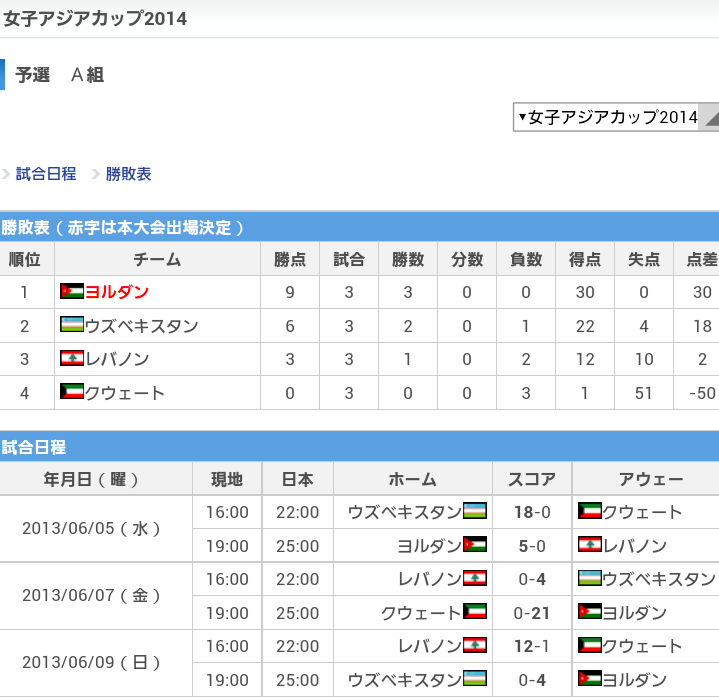Click the ホーム column header
This screenshot has width=719, height=699.
(413, 479)
